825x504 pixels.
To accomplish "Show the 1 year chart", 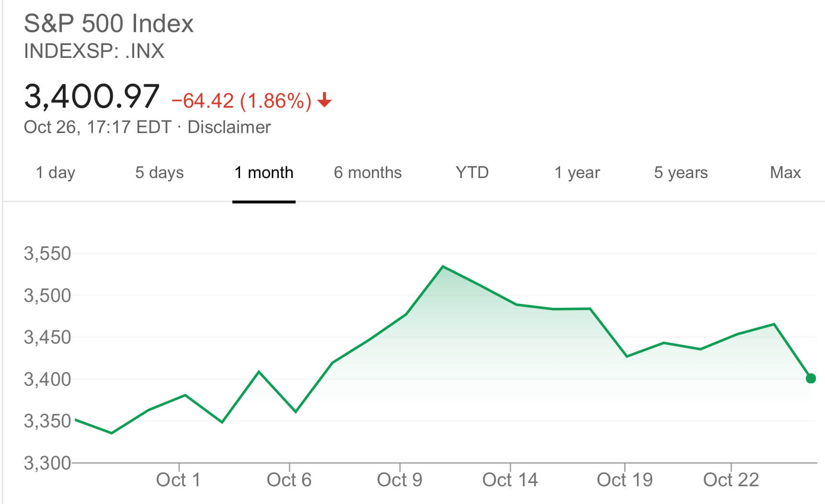I will (577, 172).
